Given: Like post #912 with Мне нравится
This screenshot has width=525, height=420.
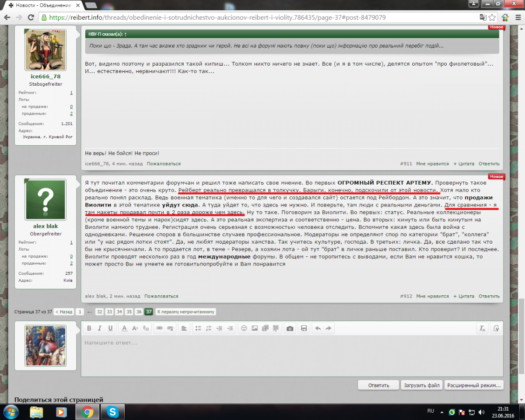Looking at the screenshot, I should coord(433,296).
